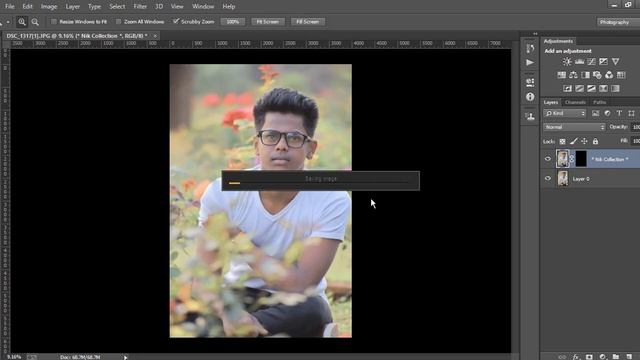This screenshot has width=640, height=360.
Task: Add a Vibrance adjustment
Action: (x=616, y=62)
